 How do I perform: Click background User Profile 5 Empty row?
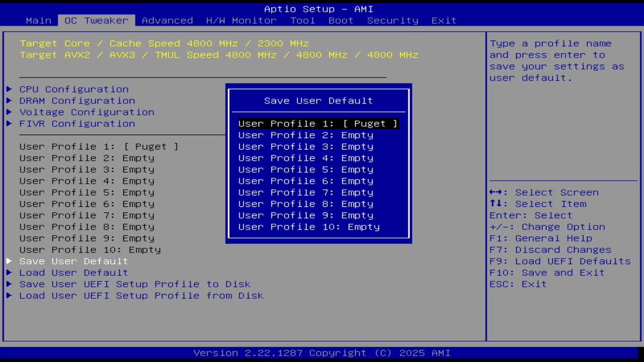pyautogui.click(x=87, y=193)
